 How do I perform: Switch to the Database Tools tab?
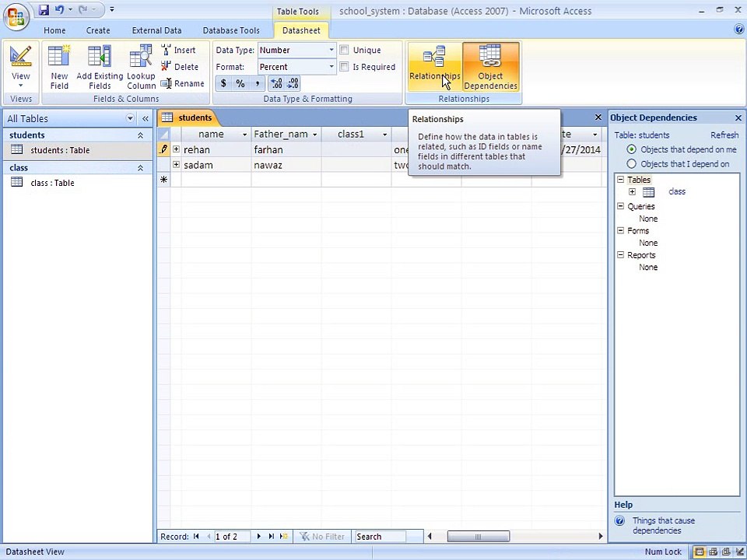point(231,30)
